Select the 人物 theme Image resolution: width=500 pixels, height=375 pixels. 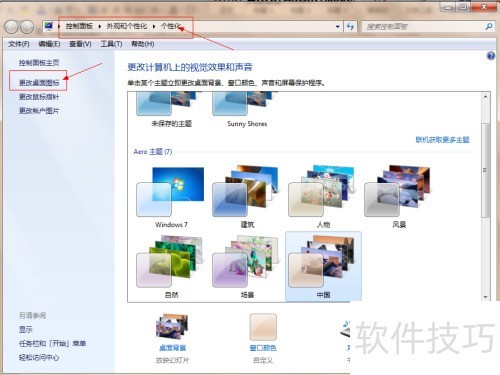tap(323, 198)
